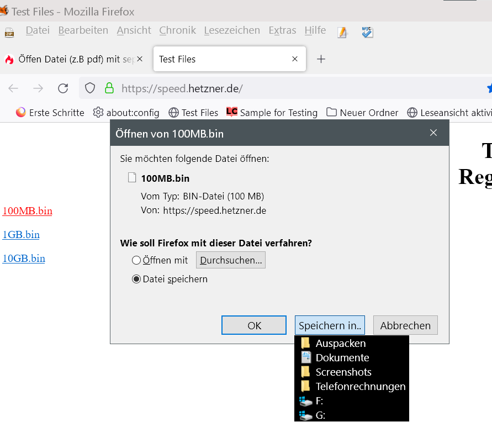The width and height of the screenshot is (492, 448).
Task: Click the Durchsuchen... button
Action: pos(231,260)
